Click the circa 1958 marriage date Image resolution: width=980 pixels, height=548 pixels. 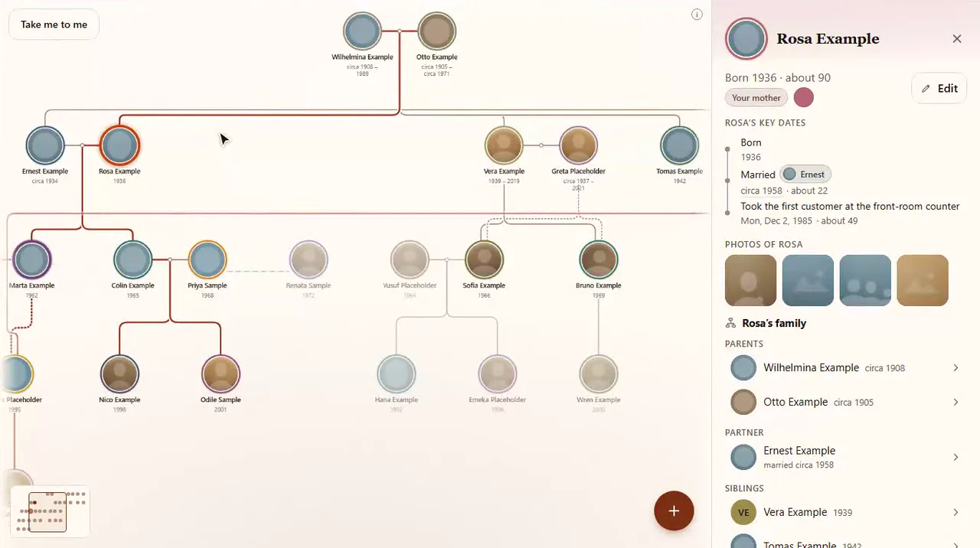[x=761, y=191]
